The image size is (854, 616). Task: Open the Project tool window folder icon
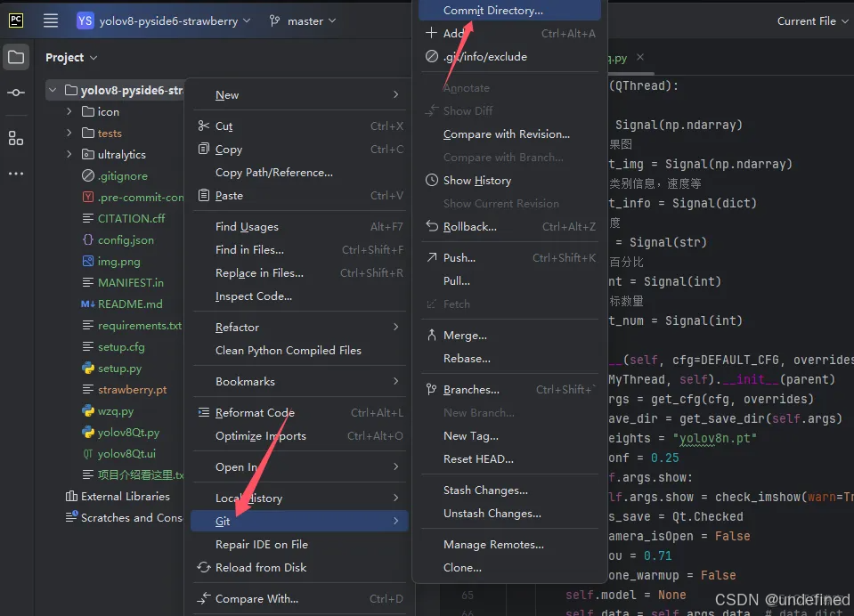click(15, 56)
